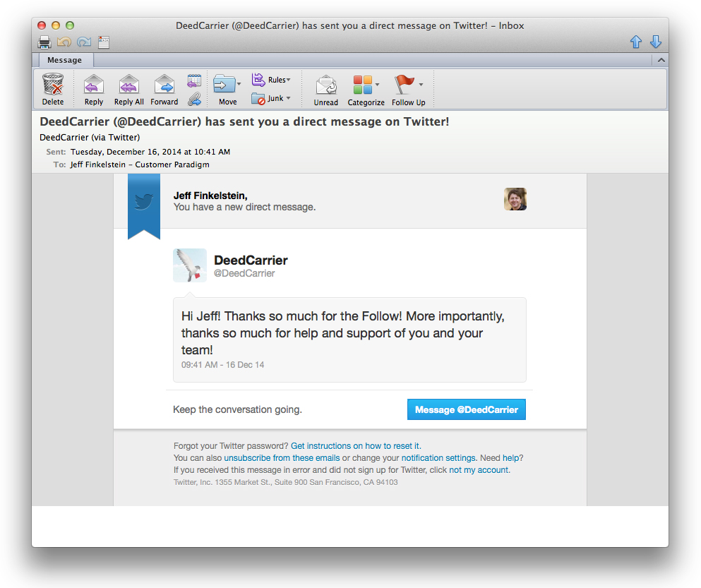Click the Keep the conversation going text
The height and width of the screenshot is (588, 701).
(237, 409)
